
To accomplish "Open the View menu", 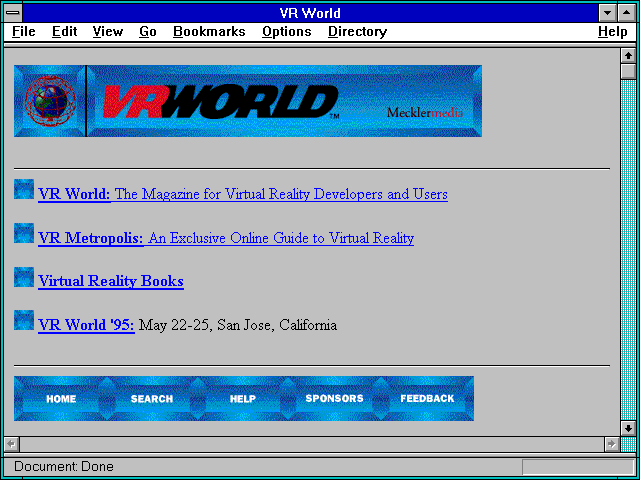I will point(108,32).
